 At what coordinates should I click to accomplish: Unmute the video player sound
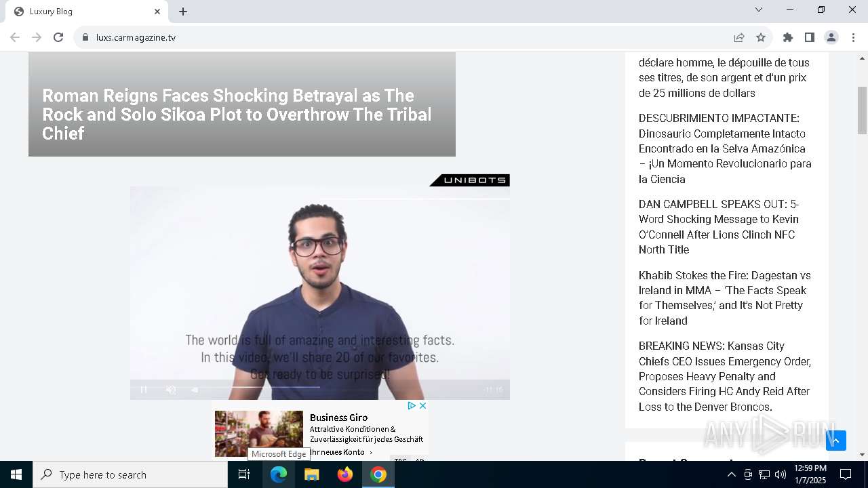click(171, 390)
